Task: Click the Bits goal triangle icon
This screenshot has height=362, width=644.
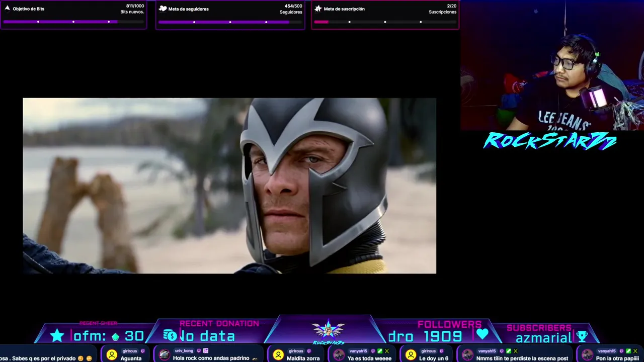Action: [x=7, y=9]
